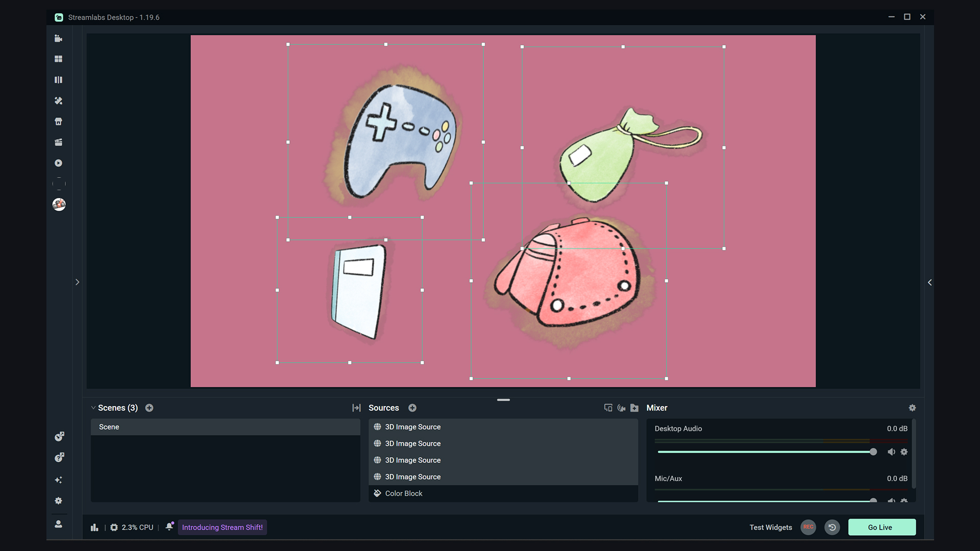The width and height of the screenshot is (980, 551).
Task: Open the Layout Editor grid icon
Action: [58, 59]
